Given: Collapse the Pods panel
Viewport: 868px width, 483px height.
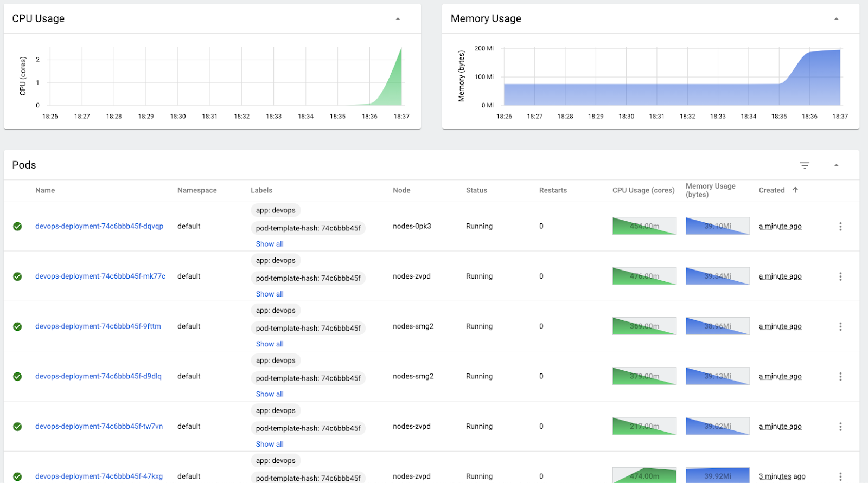Looking at the screenshot, I should (836, 165).
